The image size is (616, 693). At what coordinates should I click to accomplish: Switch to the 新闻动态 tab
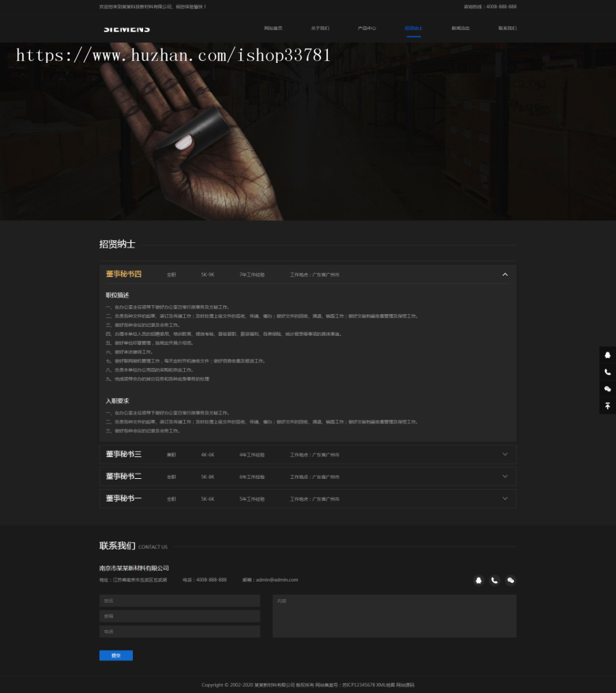[x=461, y=28]
